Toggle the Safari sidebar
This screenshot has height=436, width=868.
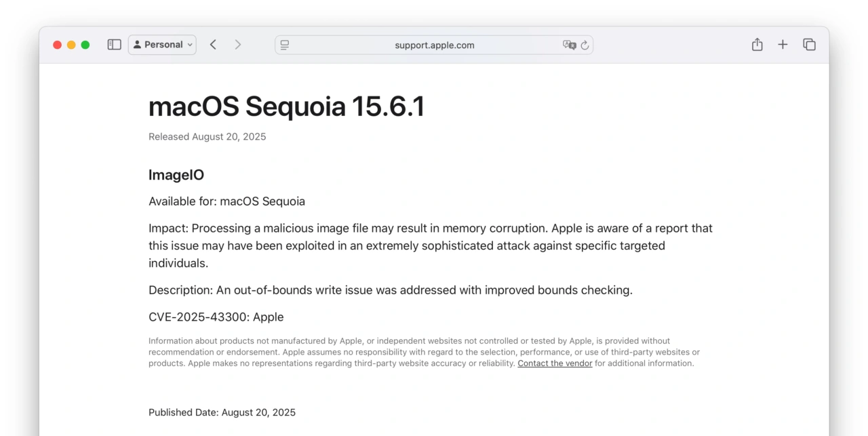tap(114, 44)
